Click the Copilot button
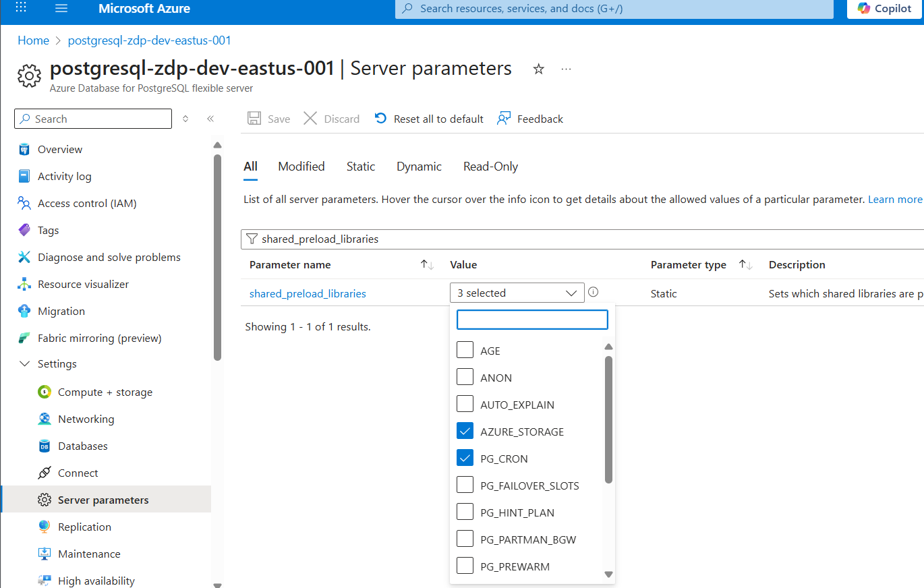This screenshot has height=588, width=924. tap(884, 9)
